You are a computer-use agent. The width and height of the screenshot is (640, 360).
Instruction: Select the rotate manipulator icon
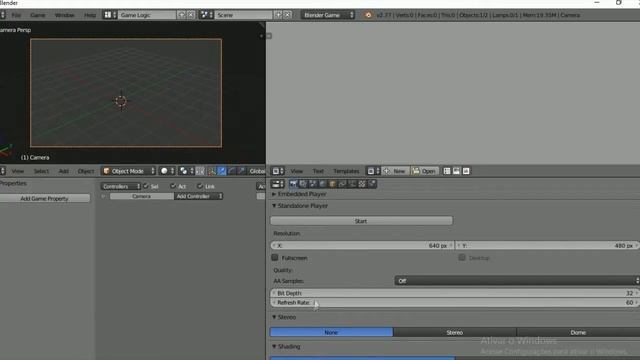(x=231, y=171)
